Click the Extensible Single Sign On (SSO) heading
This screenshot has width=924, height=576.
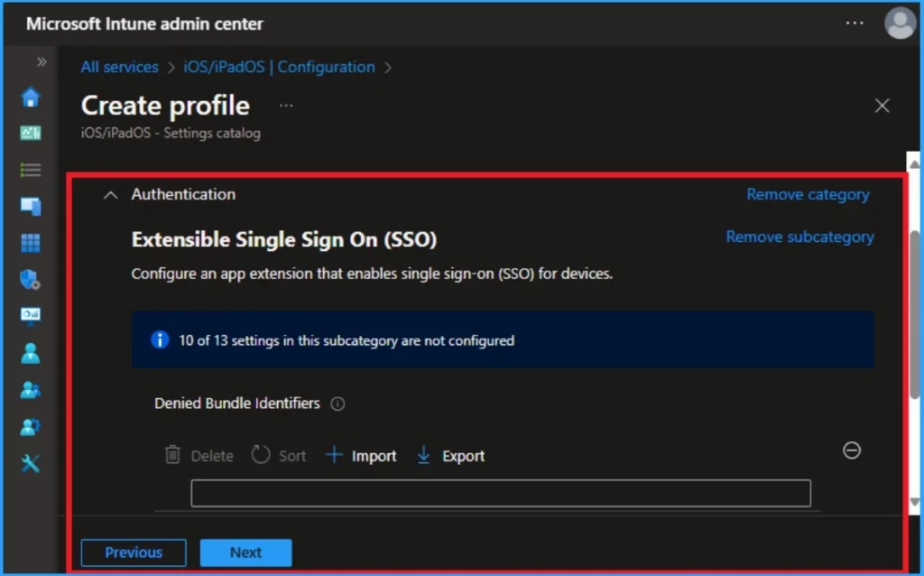click(x=284, y=240)
